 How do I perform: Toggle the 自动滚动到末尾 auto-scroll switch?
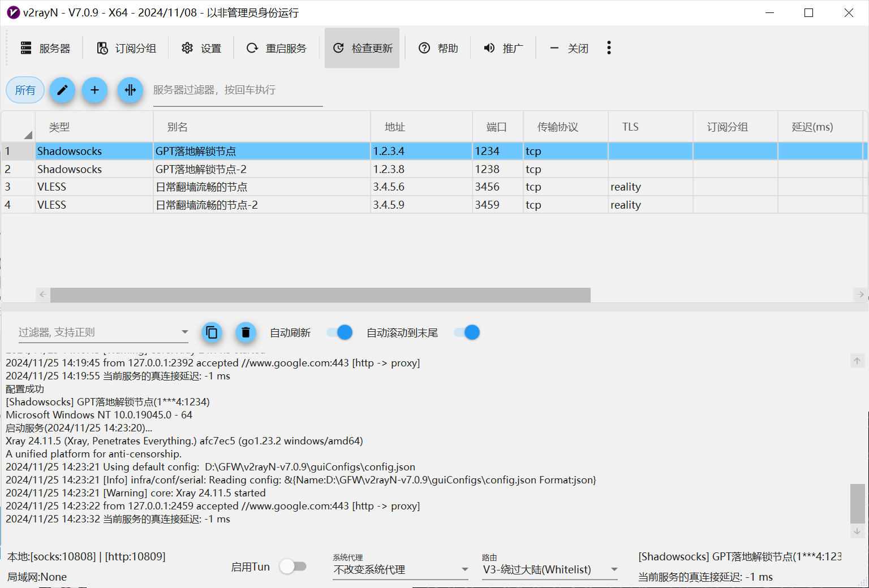(x=467, y=332)
